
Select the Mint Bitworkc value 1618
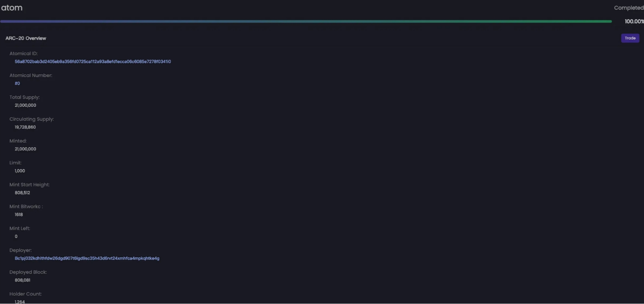[19, 215]
